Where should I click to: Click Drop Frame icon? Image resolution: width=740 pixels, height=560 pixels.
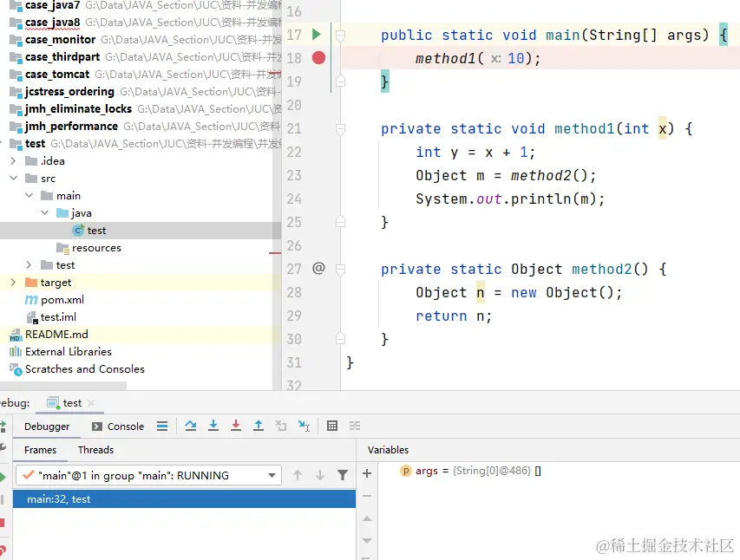[x=281, y=426]
